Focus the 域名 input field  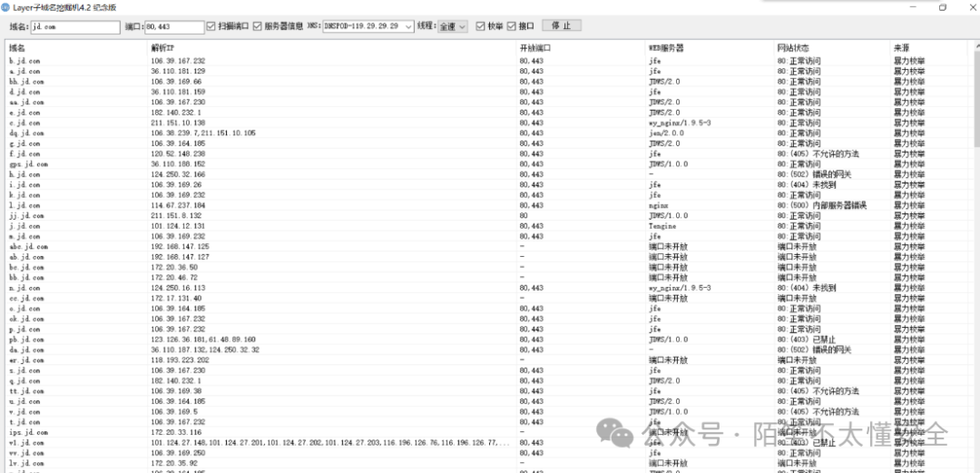[74, 27]
